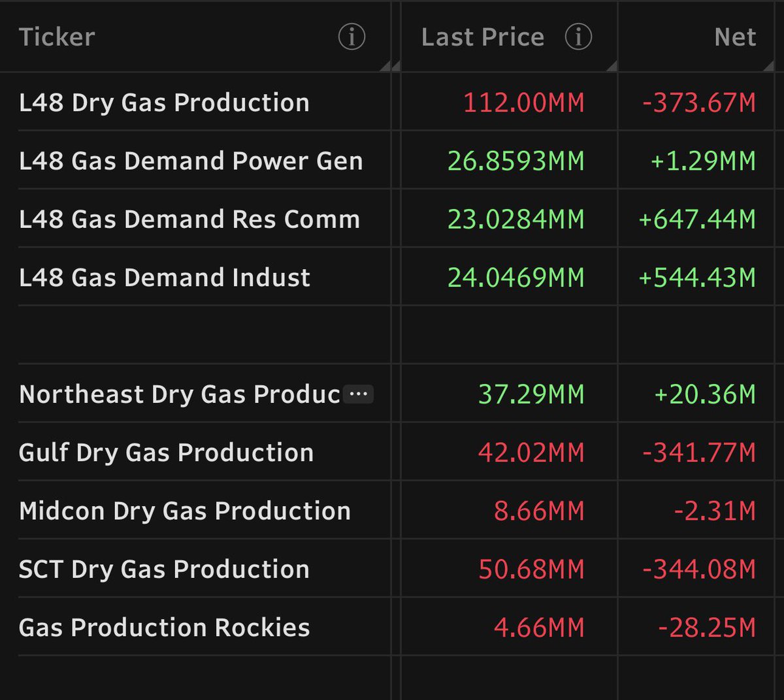Select the Gulf Dry Gas Production ticker
This screenshot has width=784, height=700.
click(167, 453)
